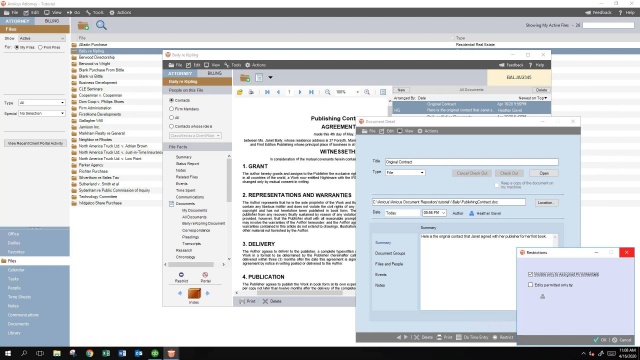Open Tools menu in Bally vs Kipling window
Image resolution: width=640 pixels, height=360 pixels.
pos(233,65)
